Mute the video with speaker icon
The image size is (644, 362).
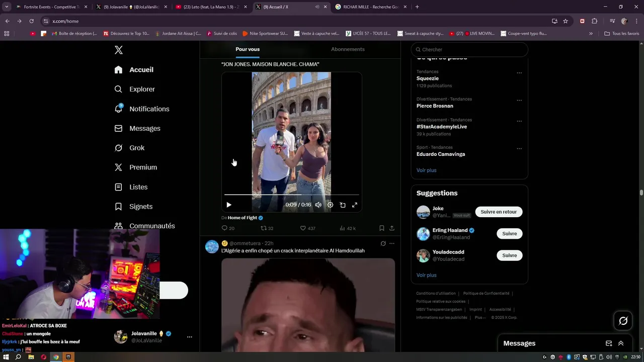tap(318, 205)
